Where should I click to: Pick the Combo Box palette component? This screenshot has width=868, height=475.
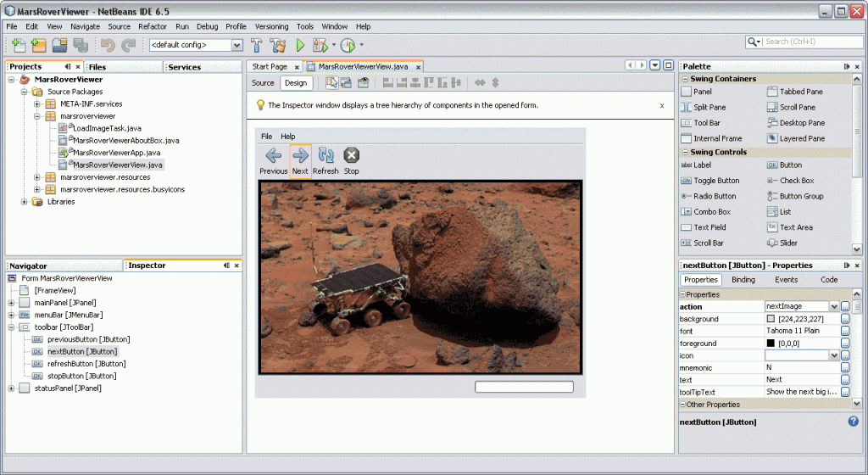(706, 211)
